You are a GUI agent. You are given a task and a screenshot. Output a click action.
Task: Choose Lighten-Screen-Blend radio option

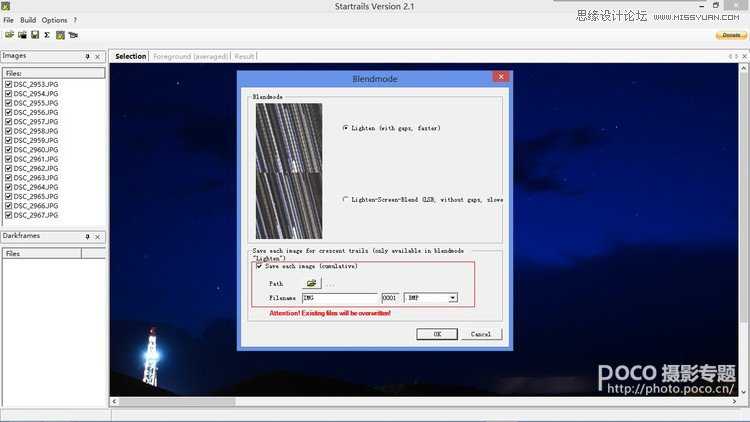346,199
